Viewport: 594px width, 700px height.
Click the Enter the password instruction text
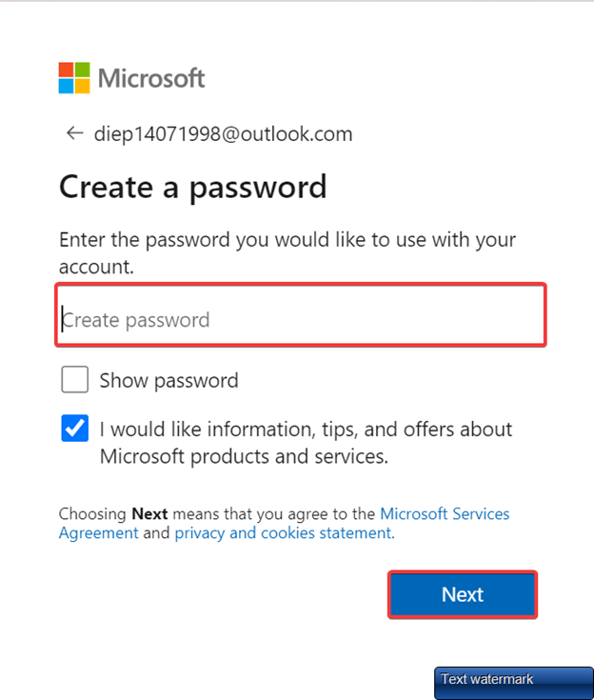pyautogui.click(x=287, y=240)
